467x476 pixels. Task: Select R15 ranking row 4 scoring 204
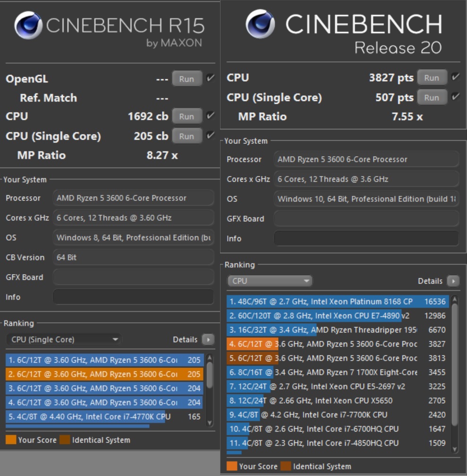pyautogui.click(x=104, y=402)
